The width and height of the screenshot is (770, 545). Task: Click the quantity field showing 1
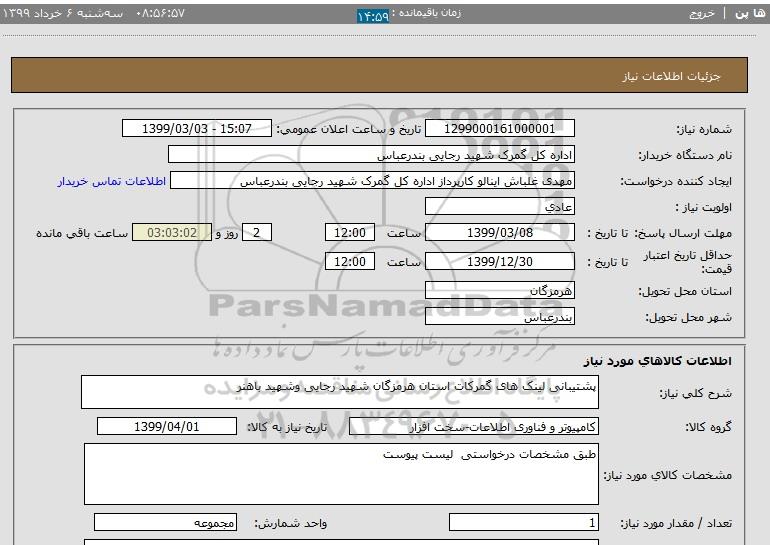click(523, 522)
